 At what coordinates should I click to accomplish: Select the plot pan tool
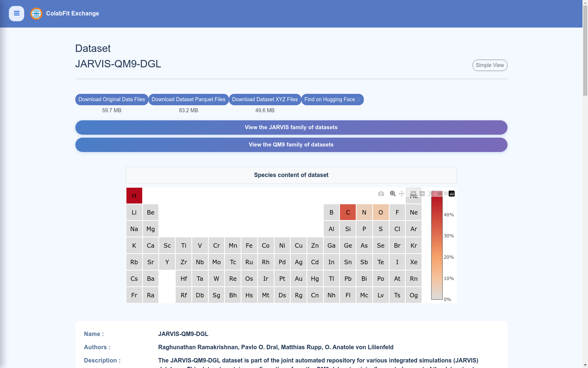[402, 194]
